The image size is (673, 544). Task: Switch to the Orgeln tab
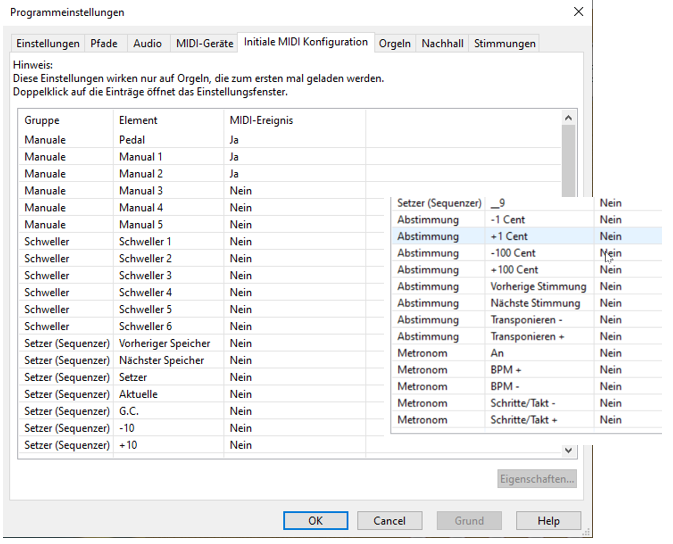point(395,43)
